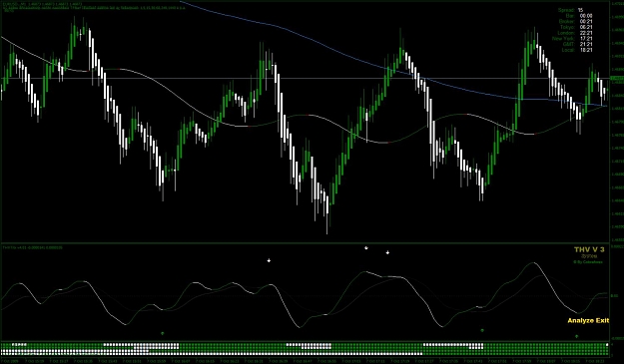This screenshot has height=364, width=624.
Task: Click the 'THV V 3' title label
Action: pos(589,249)
